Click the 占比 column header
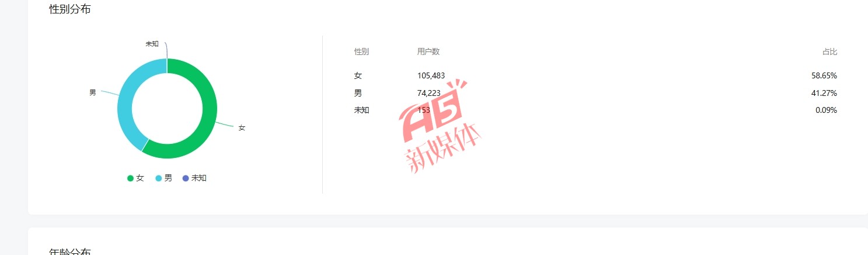This screenshot has width=868, height=255. [829, 52]
